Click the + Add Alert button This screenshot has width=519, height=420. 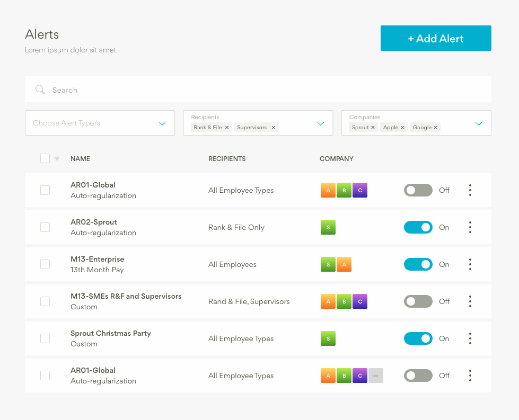(436, 38)
